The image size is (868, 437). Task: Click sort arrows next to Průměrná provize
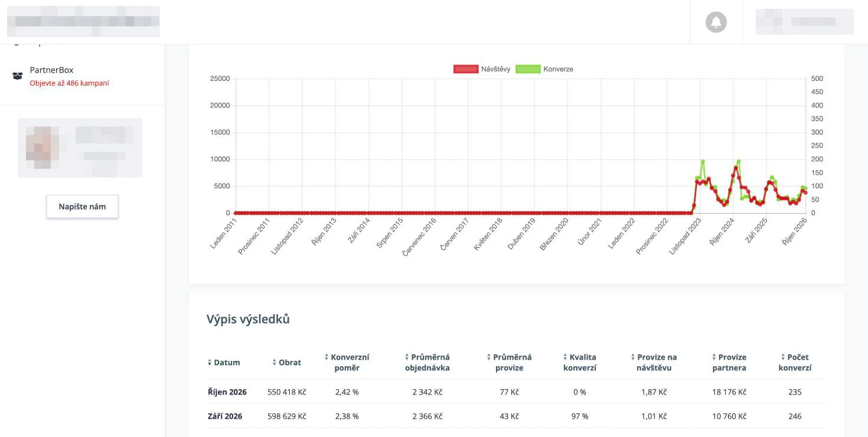(x=489, y=357)
